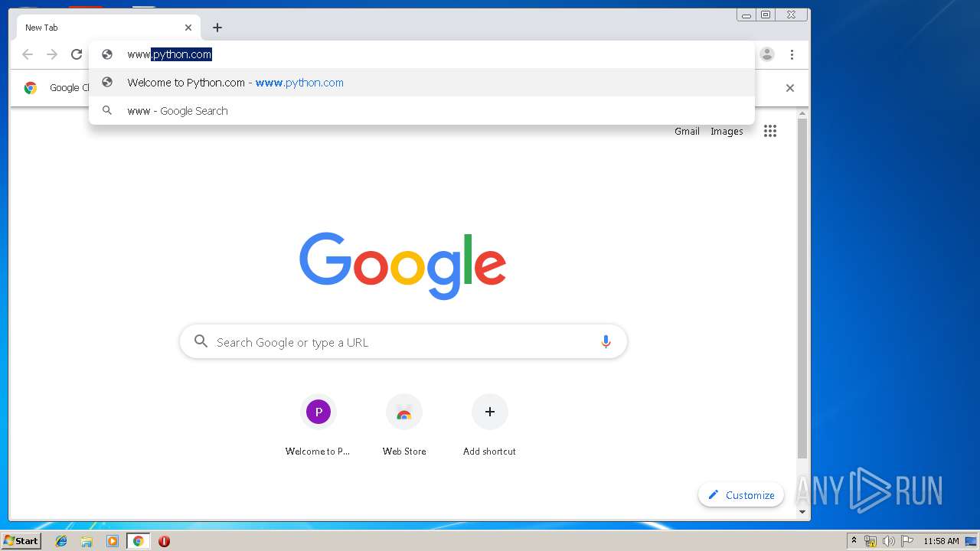Click magnifier icon in Google search box

point(201,341)
